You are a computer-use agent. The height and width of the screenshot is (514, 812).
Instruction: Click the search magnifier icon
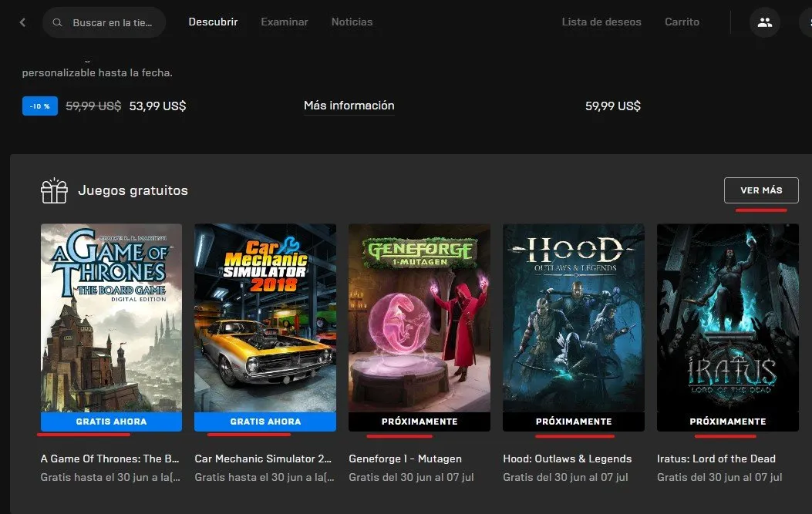coord(57,22)
